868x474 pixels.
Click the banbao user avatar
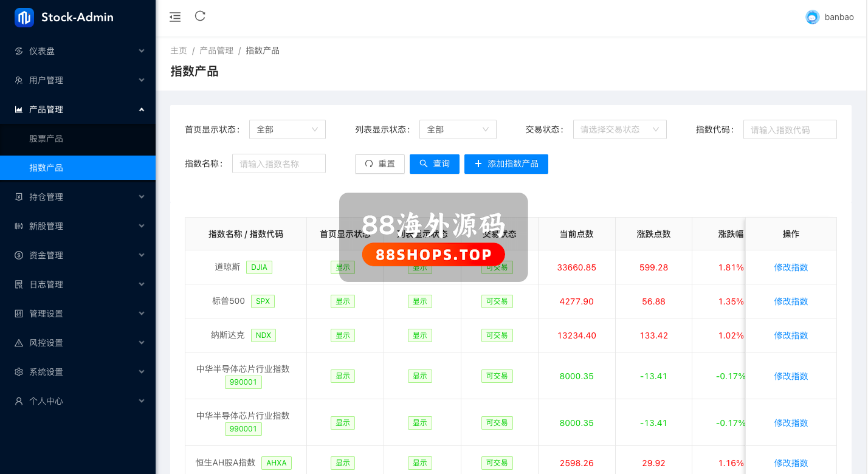(812, 17)
